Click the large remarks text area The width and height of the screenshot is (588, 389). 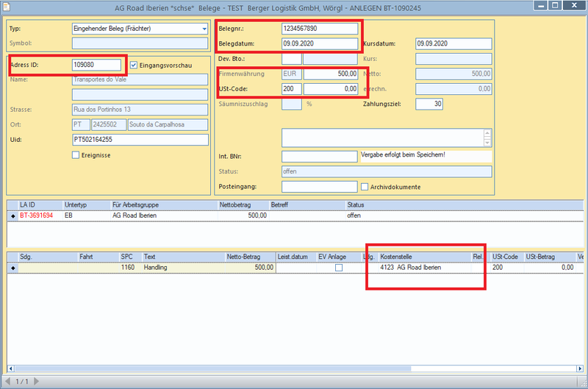[382, 138]
